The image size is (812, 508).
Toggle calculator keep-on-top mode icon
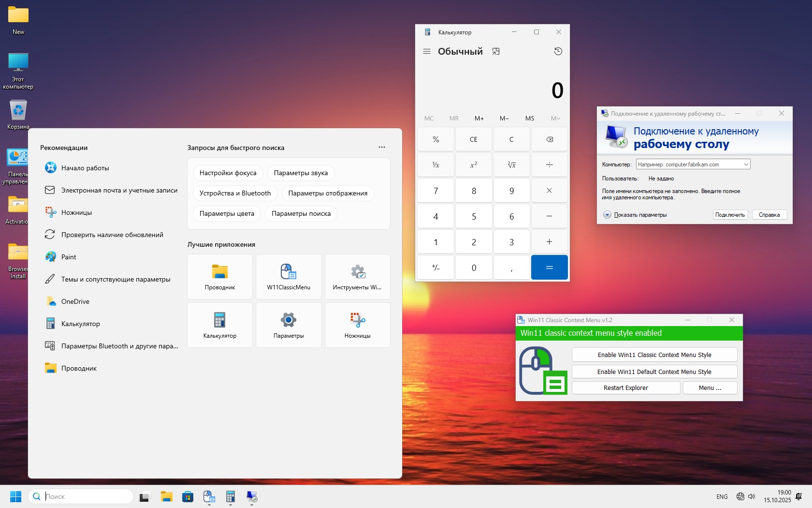(x=495, y=51)
